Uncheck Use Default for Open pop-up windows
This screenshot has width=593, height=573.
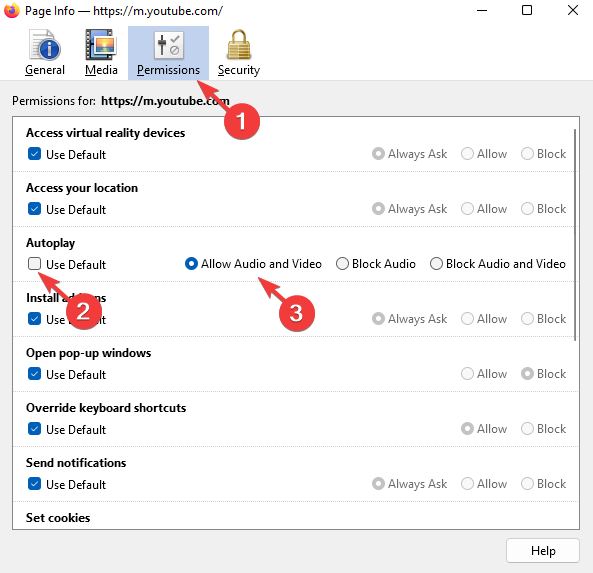tap(34, 374)
